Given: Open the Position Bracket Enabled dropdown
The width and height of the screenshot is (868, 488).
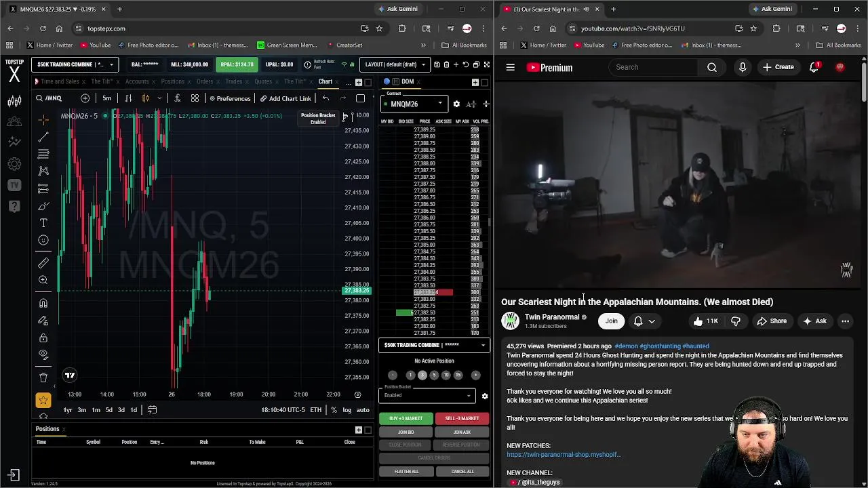Looking at the screenshot, I should (427, 395).
